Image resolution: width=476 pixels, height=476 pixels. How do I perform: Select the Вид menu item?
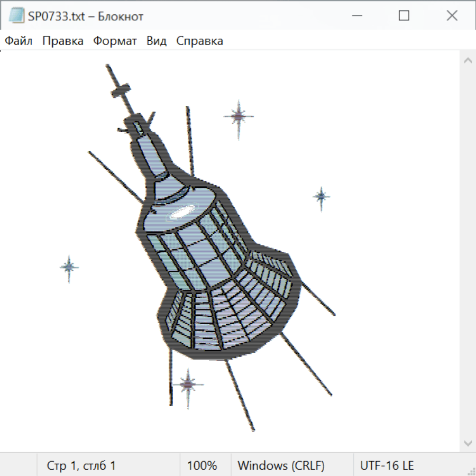[157, 41]
